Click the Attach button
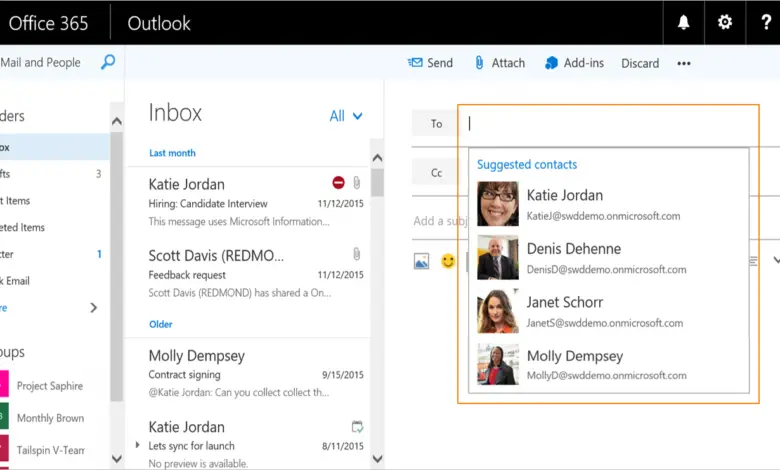 [x=499, y=63]
